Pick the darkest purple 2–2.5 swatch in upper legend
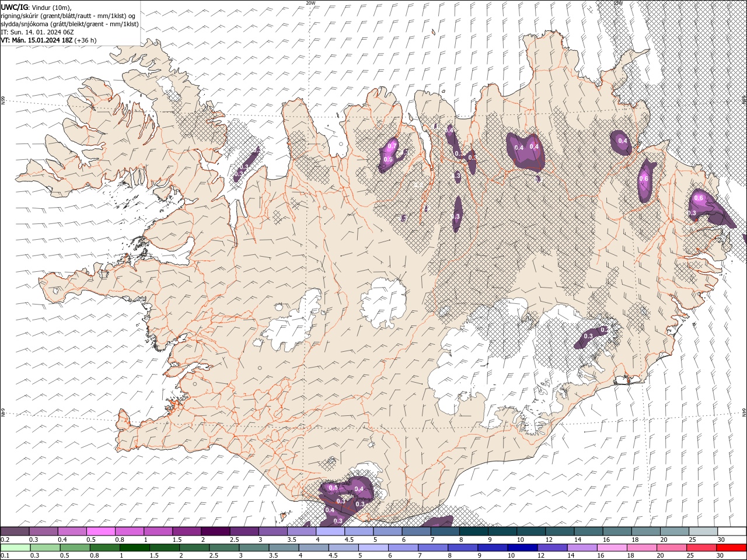This screenshot has width=747, height=560. (215, 531)
